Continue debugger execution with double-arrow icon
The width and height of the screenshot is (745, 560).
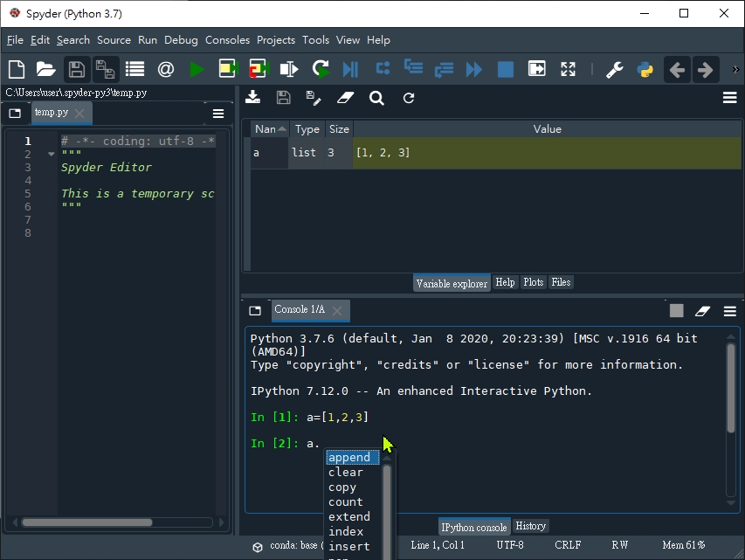pos(474,69)
